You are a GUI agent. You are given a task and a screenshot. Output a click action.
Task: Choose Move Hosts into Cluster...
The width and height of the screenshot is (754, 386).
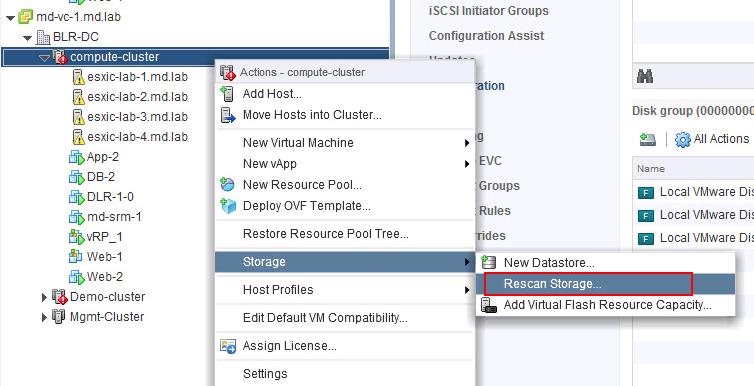[344, 115]
